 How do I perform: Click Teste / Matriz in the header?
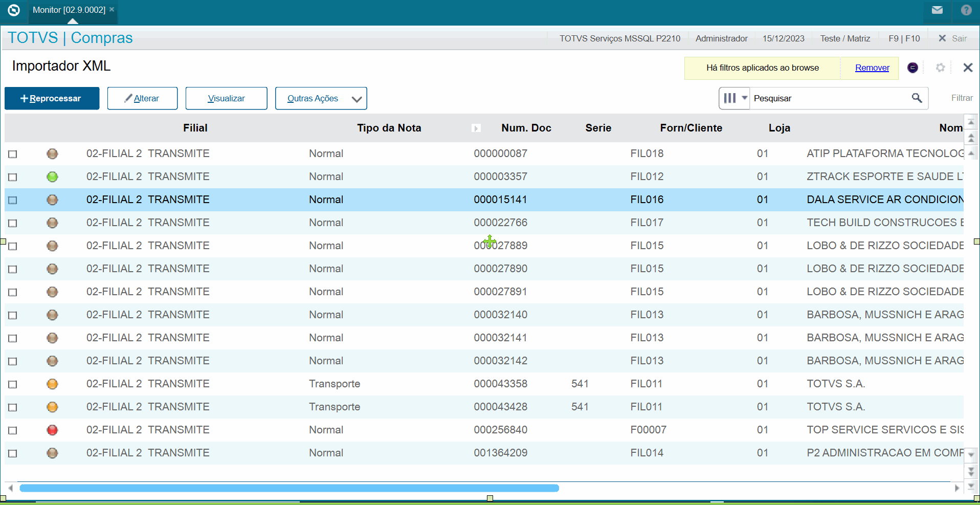point(845,38)
